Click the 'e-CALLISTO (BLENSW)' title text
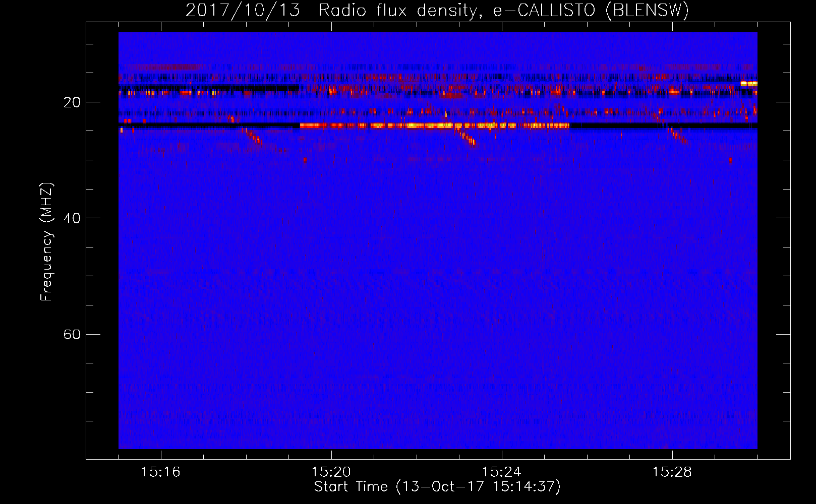The height and width of the screenshot is (504, 816). click(591, 10)
